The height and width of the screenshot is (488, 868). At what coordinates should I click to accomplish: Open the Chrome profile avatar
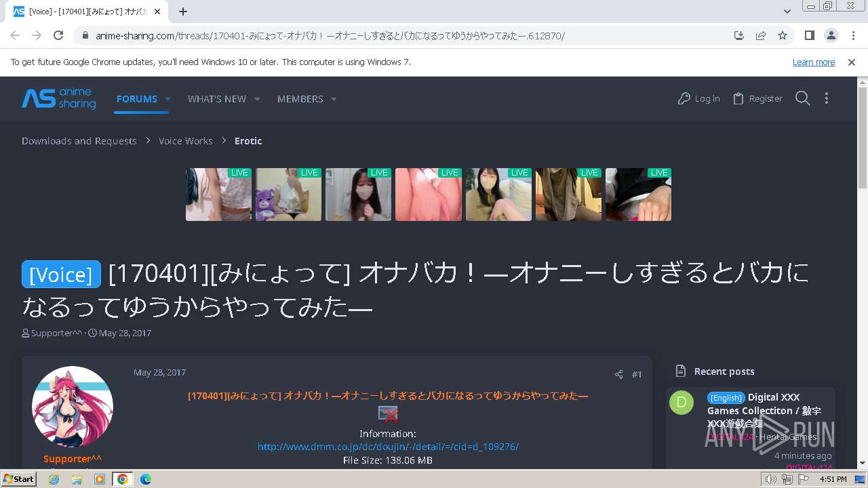pos(831,35)
